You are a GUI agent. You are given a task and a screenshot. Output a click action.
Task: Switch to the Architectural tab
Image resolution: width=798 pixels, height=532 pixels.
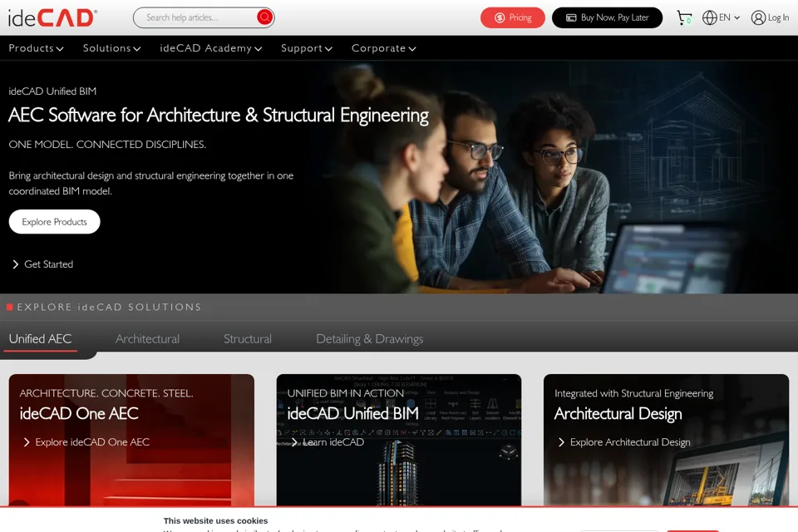click(x=148, y=339)
